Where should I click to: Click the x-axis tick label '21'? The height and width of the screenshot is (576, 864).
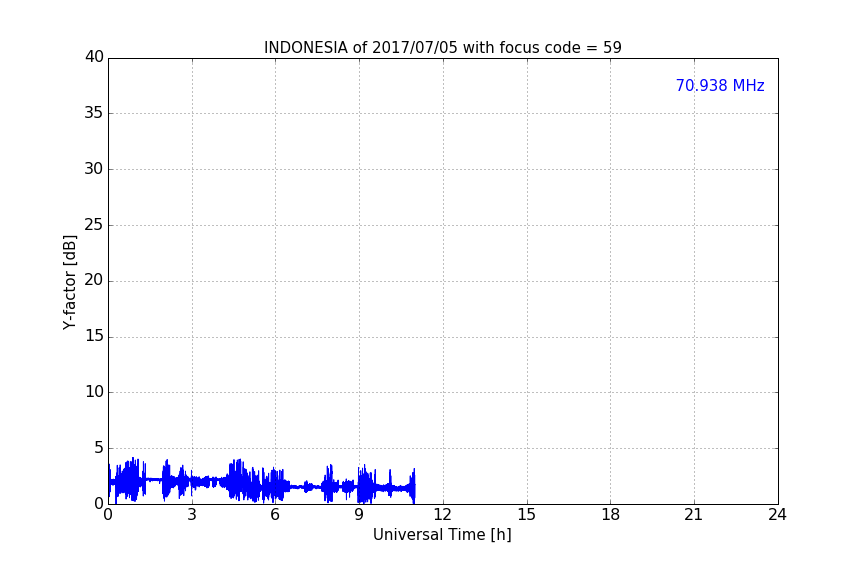coord(694,515)
